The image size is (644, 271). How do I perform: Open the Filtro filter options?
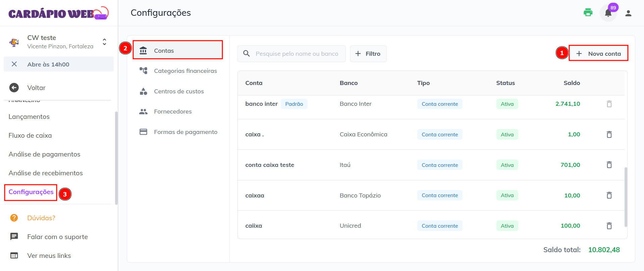coord(368,54)
